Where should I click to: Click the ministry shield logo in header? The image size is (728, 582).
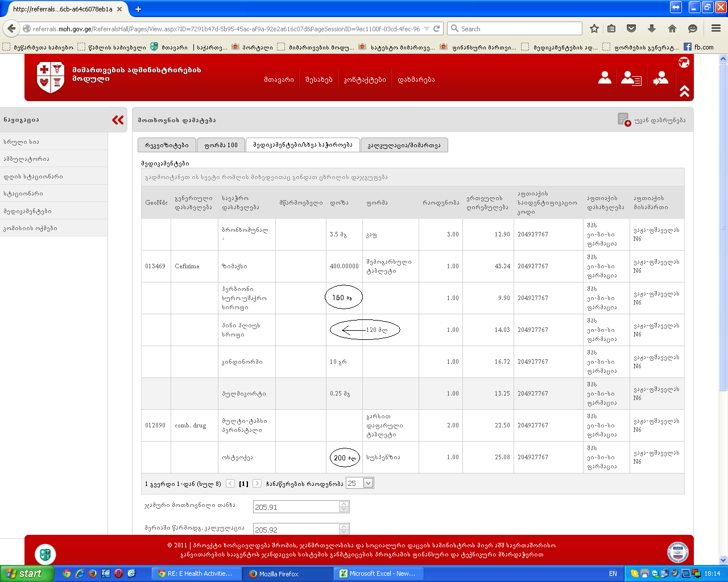pos(50,77)
